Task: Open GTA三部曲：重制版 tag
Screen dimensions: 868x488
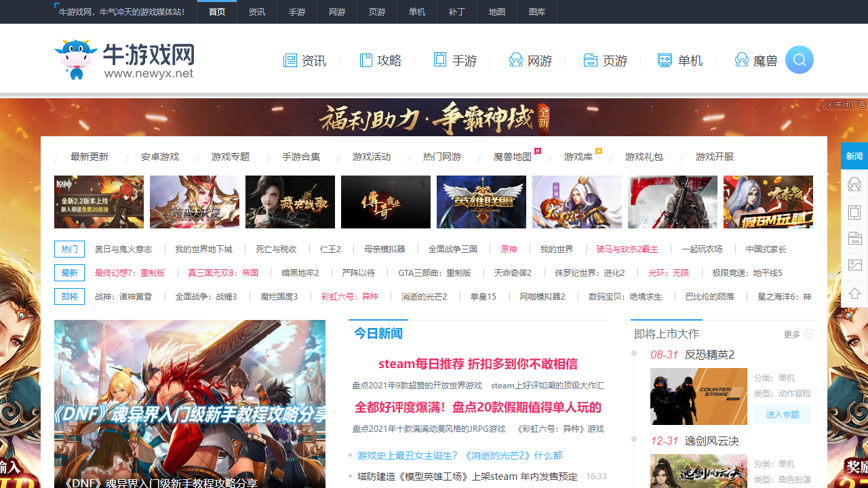Action: click(x=435, y=273)
